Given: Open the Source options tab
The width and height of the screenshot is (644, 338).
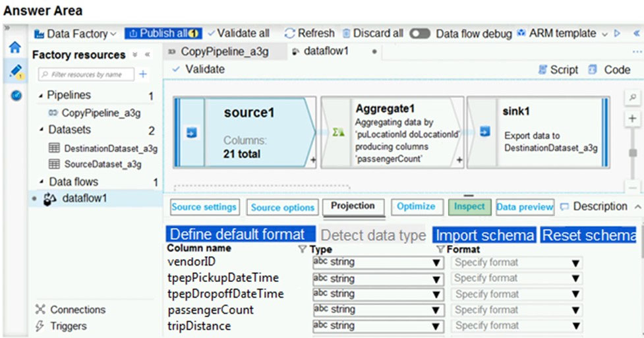Looking at the screenshot, I should [x=283, y=208].
